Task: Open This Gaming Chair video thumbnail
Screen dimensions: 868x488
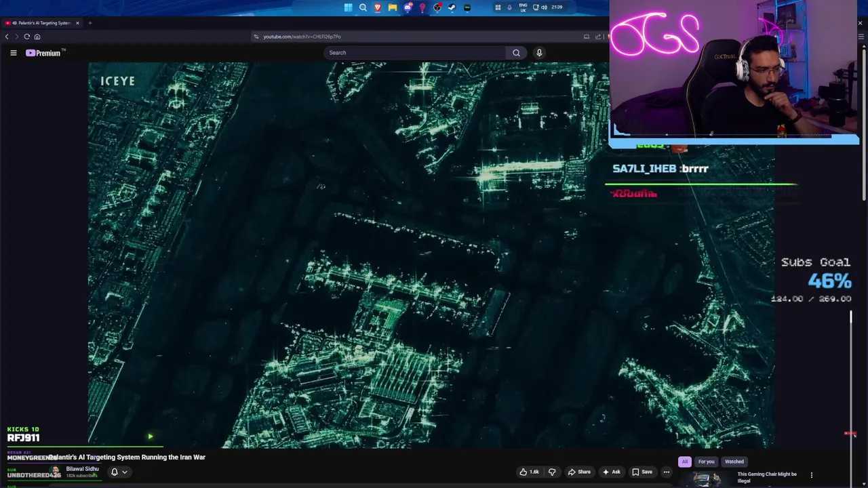Action: pos(706,480)
